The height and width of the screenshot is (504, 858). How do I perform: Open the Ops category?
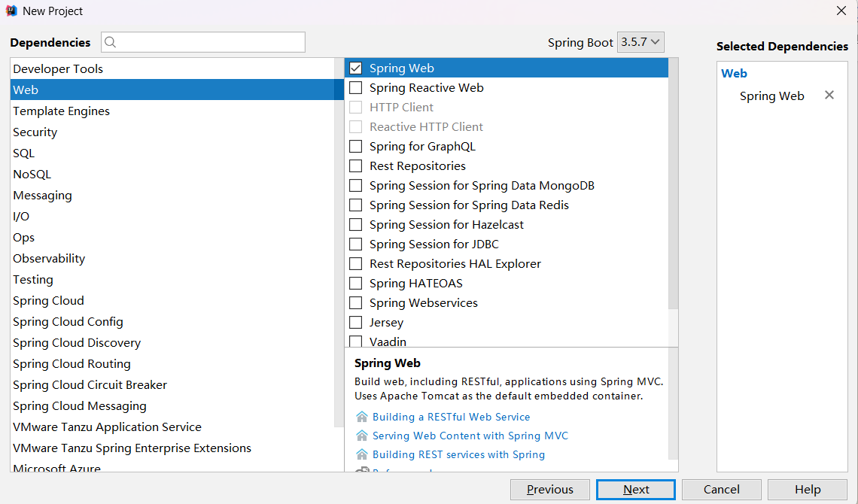172,237
